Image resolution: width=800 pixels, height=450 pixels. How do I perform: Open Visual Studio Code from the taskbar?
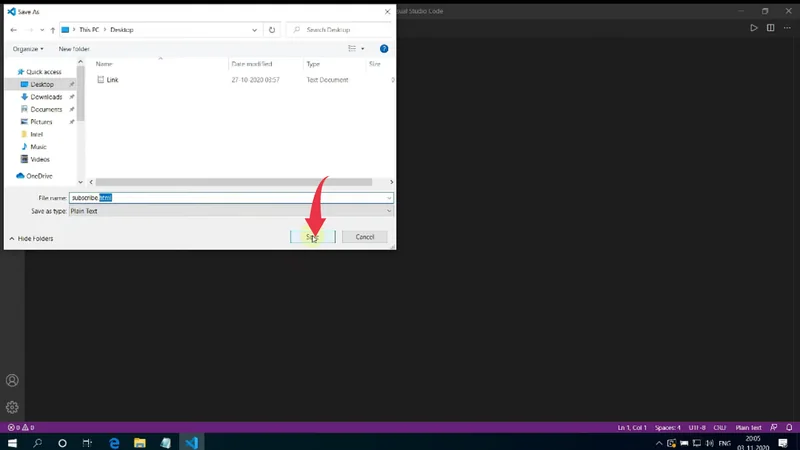click(191, 442)
